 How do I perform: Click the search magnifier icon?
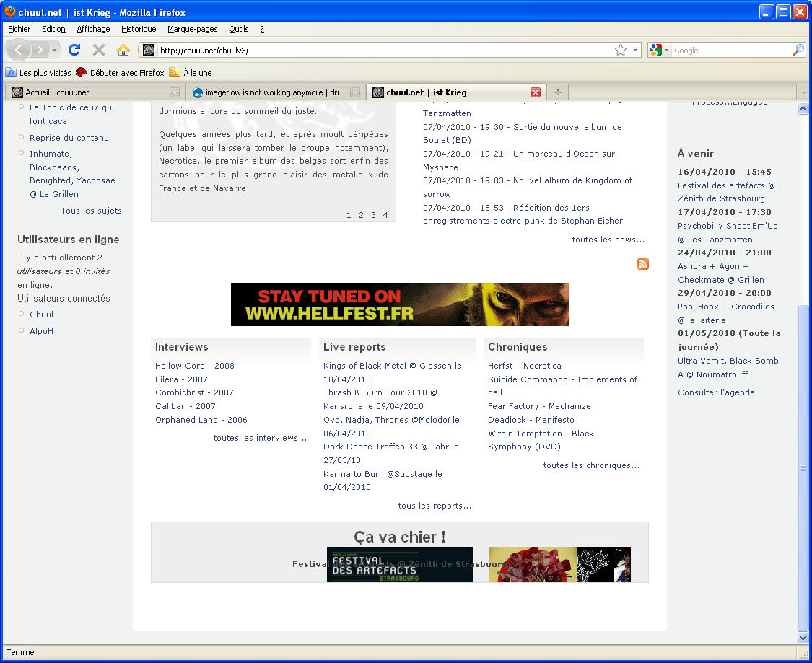[798, 50]
